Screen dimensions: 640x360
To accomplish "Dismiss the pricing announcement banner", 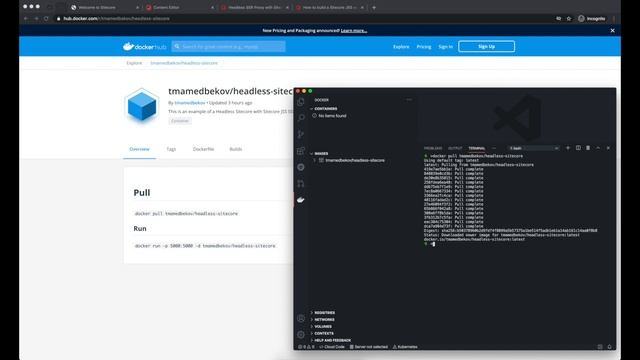I will (612, 31).
